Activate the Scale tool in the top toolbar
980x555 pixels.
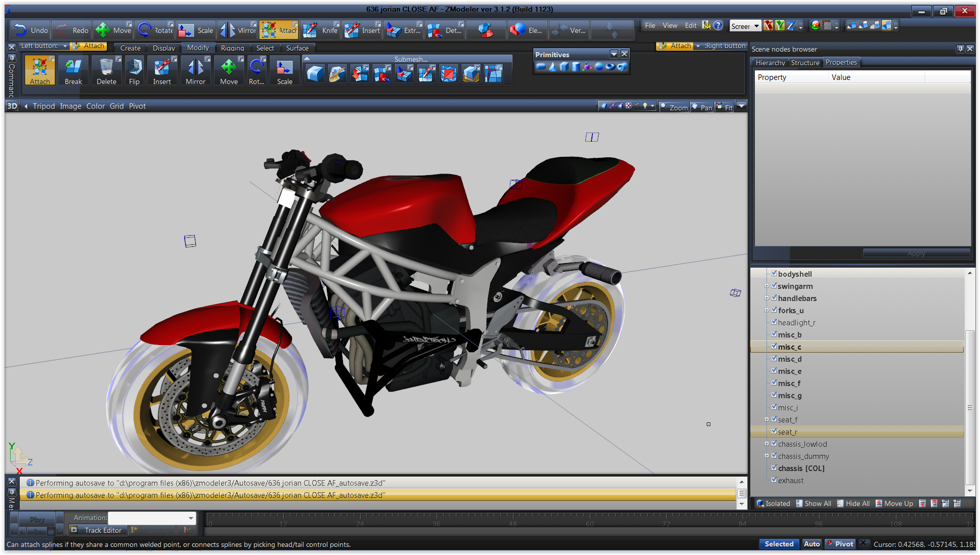(x=196, y=30)
